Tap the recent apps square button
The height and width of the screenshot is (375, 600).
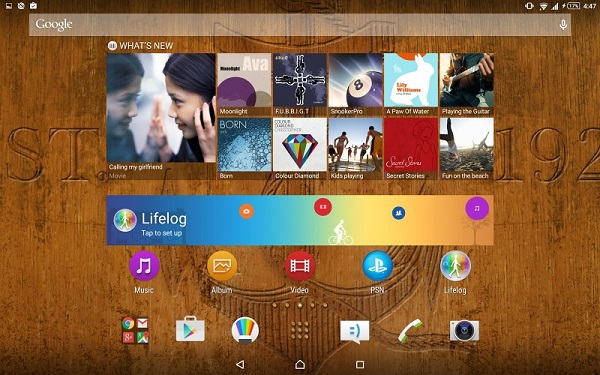360,364
